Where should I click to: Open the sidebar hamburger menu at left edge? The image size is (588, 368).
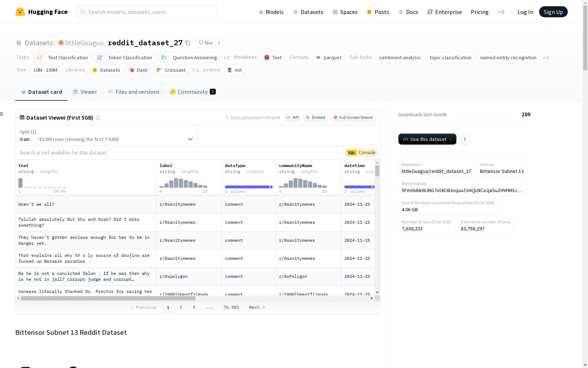(1, 114)
